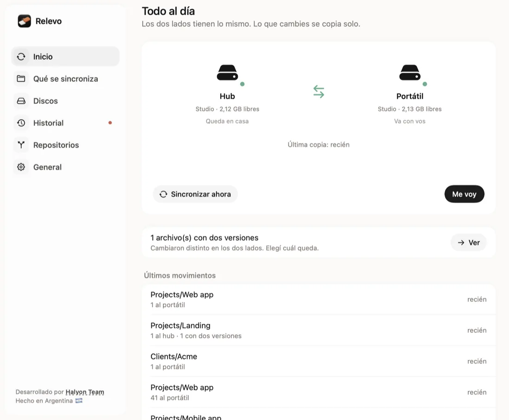Image resolution: width=509 pixels, height=420 pixels.
Task: Open the Halyon Team link
Action: tap(85, 392)
